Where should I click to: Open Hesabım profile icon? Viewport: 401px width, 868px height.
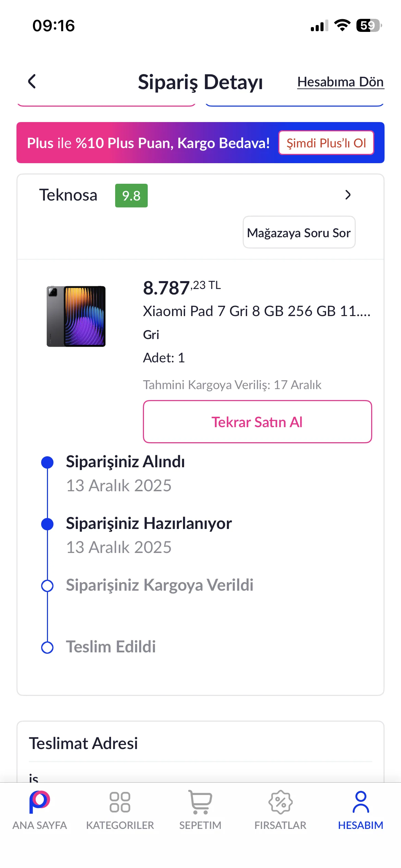tap(361, 802)
